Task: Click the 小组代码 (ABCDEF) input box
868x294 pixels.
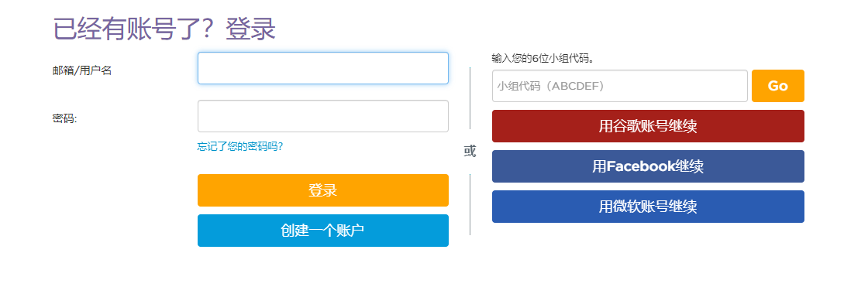Action: tap(620, 86)
